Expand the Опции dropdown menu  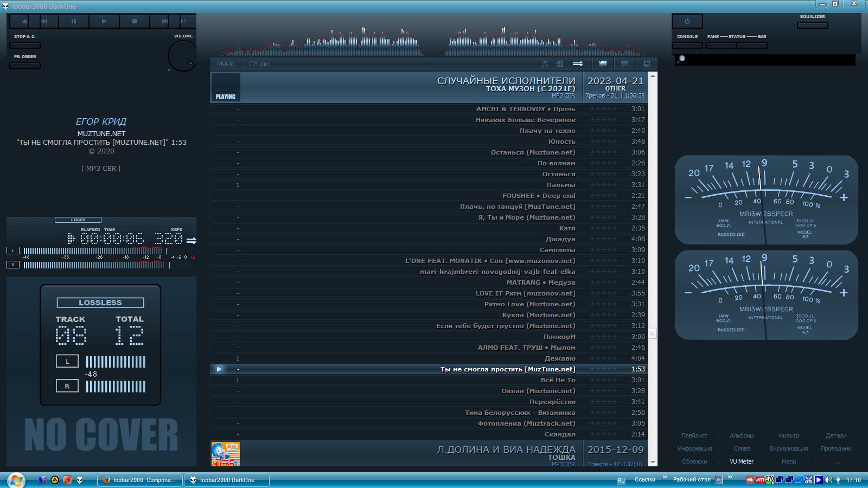259,64
